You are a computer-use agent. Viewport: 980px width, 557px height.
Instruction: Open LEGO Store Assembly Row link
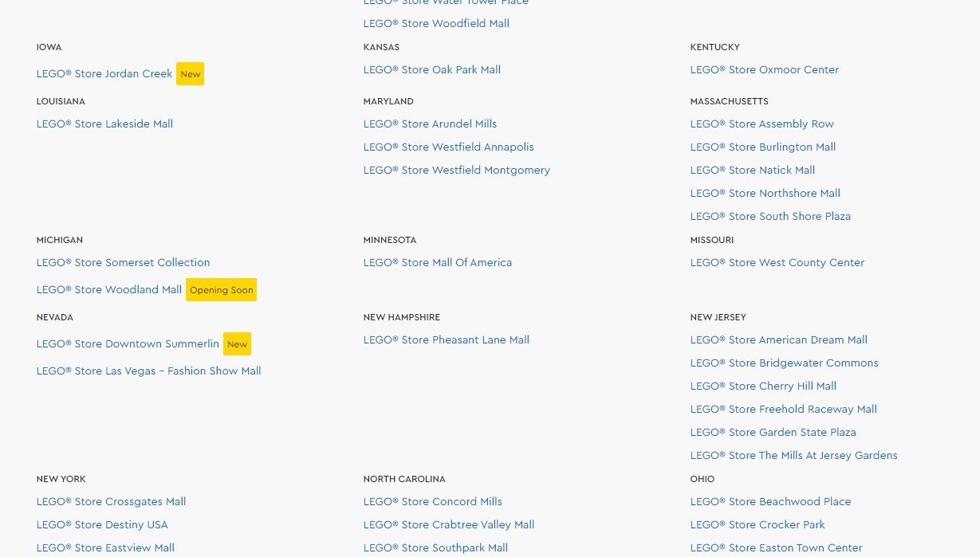click(x=762, y=124)
